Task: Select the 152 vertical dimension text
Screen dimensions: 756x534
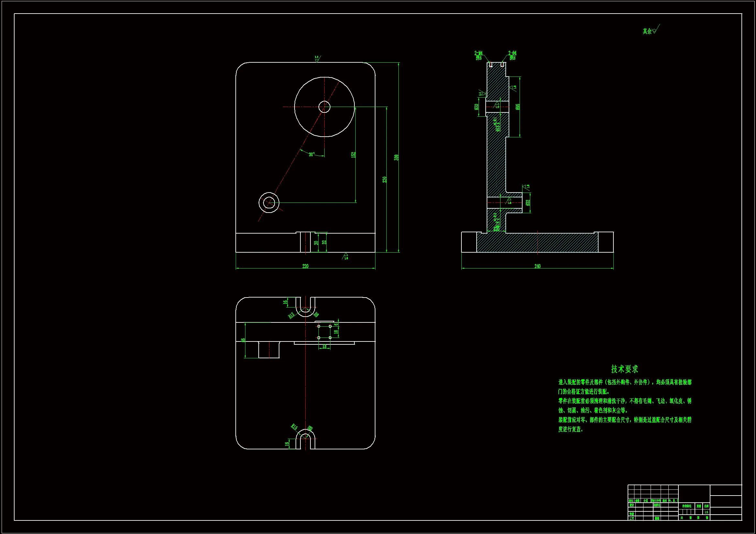Action: (353, 154)
